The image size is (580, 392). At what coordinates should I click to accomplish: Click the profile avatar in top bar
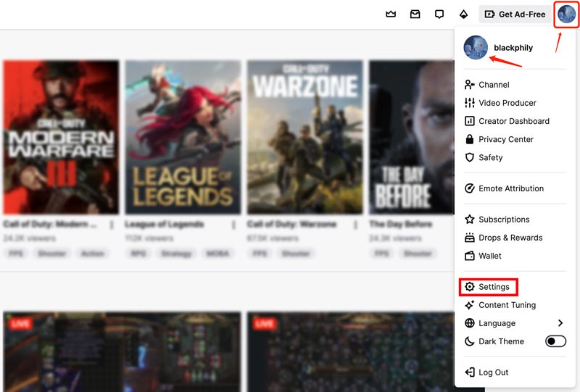566,14
